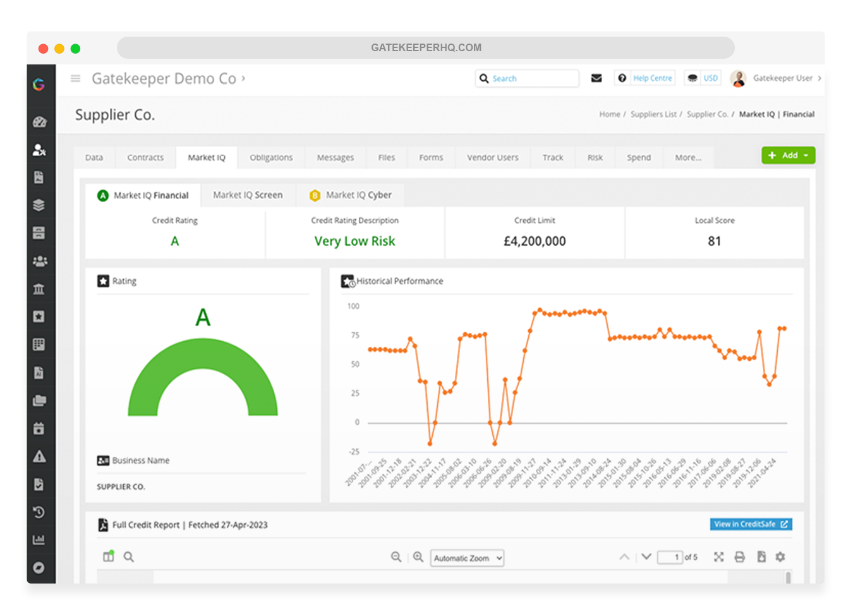This screenshot has width=853, height=616.
Task: Click the Gatekeeper G logo in the sidebar
Action: click(x=39, y=84)
